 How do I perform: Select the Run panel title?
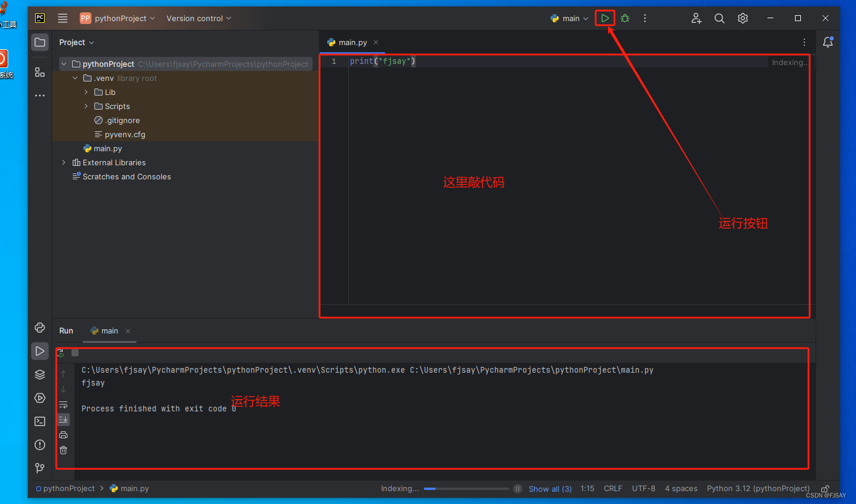coord(66,331)
